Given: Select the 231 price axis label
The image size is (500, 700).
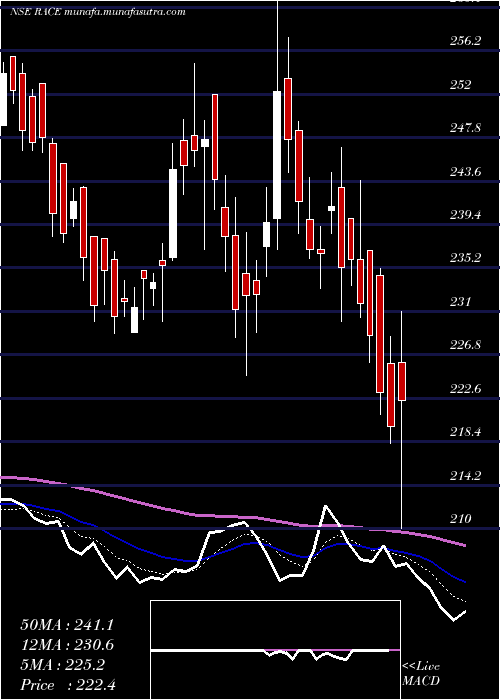Looking at the screenshot, I should pyautogui.click(x=460, y=301).
